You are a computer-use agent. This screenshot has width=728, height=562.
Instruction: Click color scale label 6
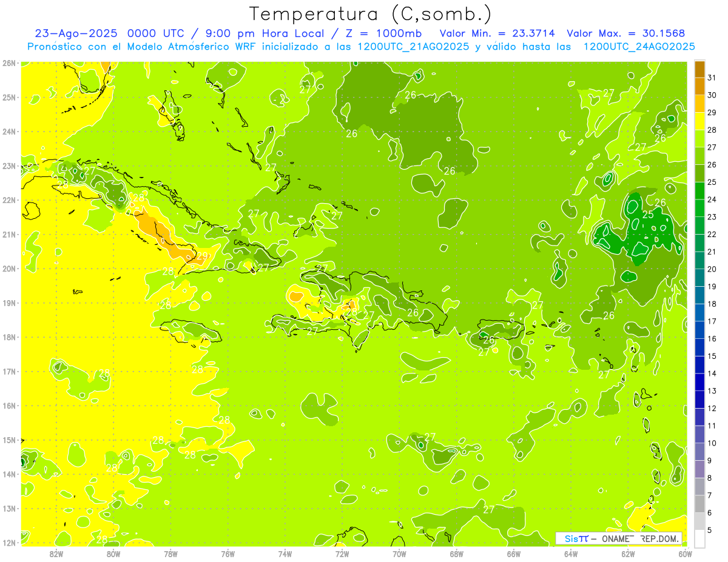(x=710, y=513)
